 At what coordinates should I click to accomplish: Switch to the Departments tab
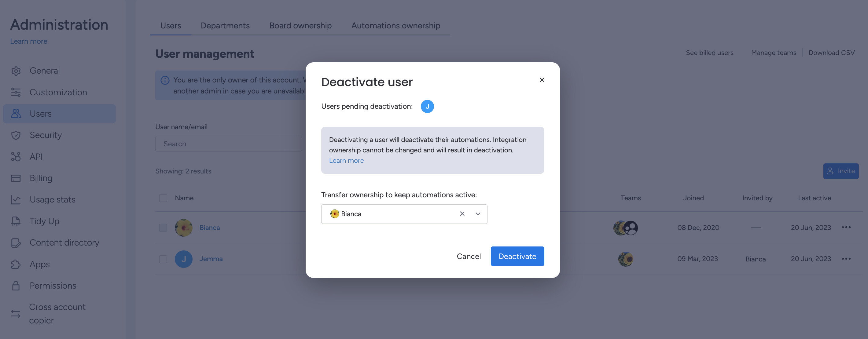click(225, 26)
